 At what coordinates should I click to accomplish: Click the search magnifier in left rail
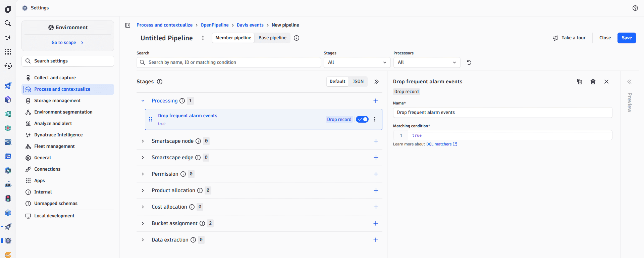pos(8,24)
